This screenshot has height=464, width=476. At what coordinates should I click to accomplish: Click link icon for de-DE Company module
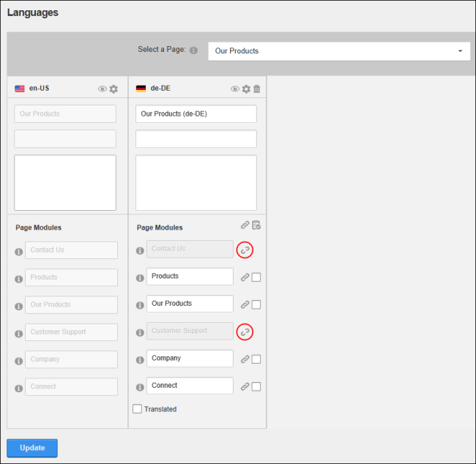245,359
